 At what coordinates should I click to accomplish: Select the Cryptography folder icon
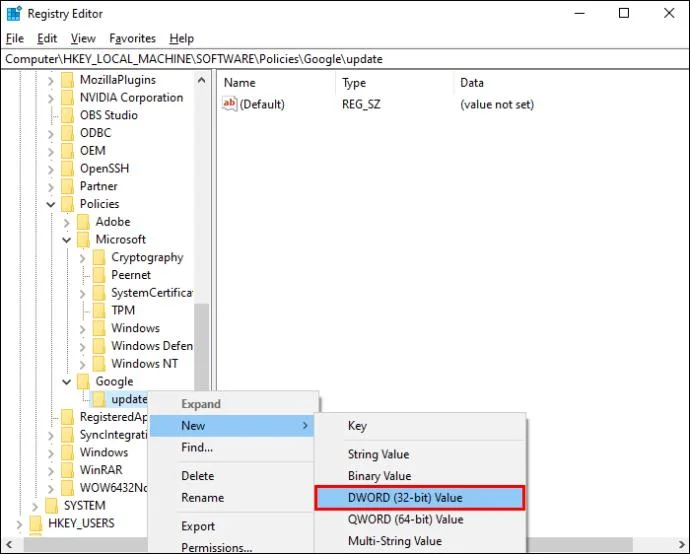click(x=99, y=257)
